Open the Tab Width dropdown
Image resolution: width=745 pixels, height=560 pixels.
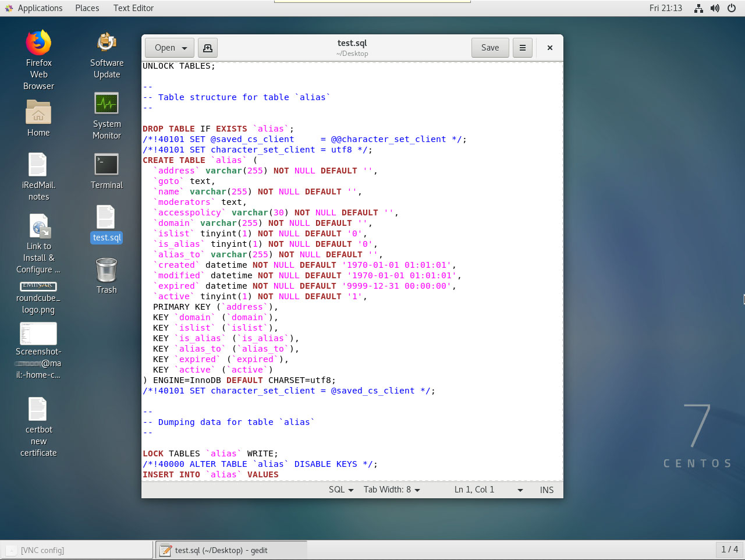(x=392, y=490)
